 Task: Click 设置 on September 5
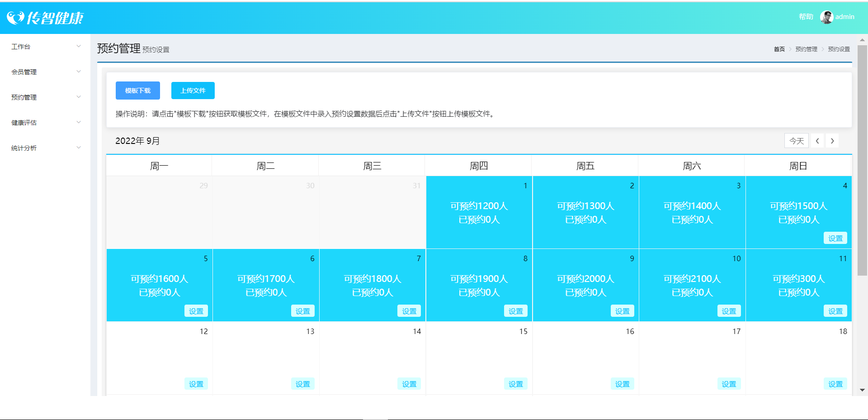pos(196,311)
